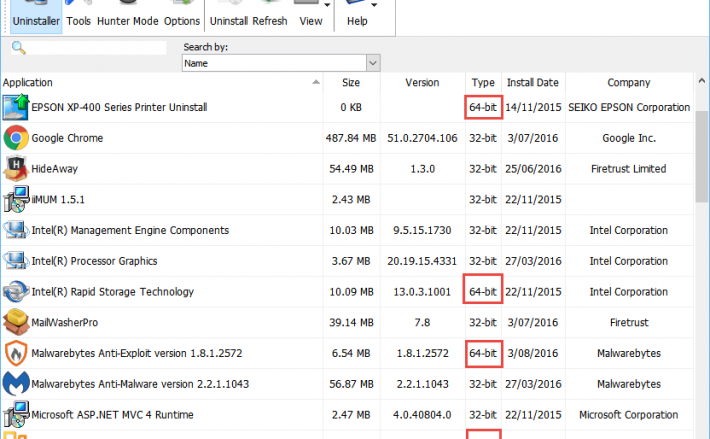
Task: Select the HideAway entry
Action: tap(54, 169)
